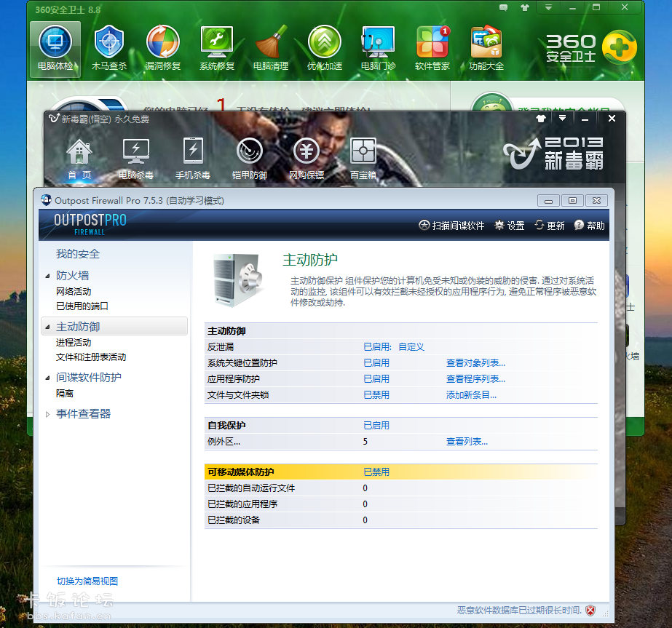Select the 已拦截的自动运行文件 row label

click(x=251, y=488)
